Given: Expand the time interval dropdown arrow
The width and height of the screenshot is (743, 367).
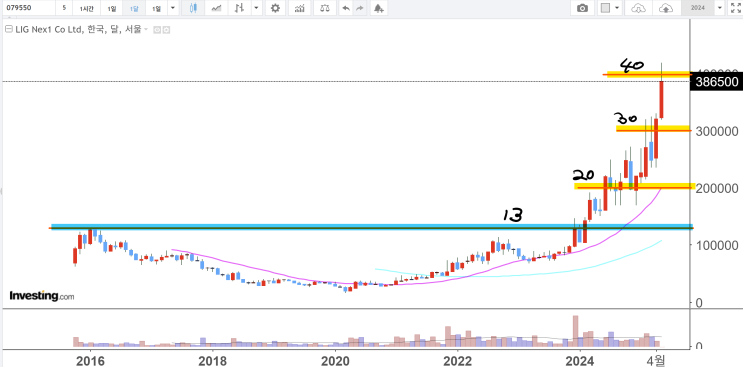Looking at the screenshot, I should 172,8.
